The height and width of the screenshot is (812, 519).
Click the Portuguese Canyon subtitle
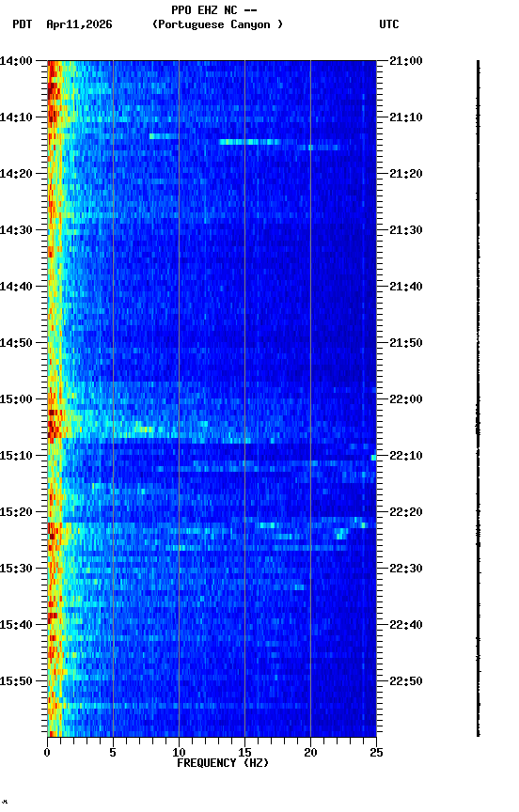(217, 24)
